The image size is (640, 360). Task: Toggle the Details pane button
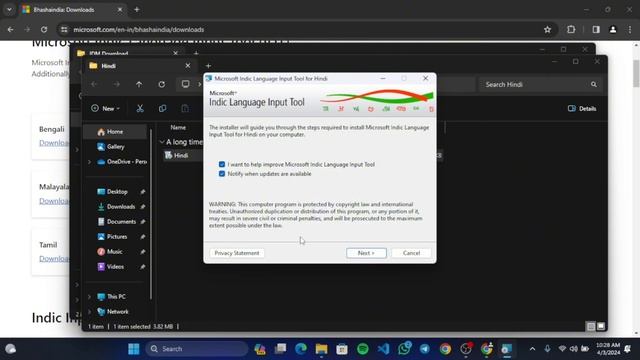point(582,109)
